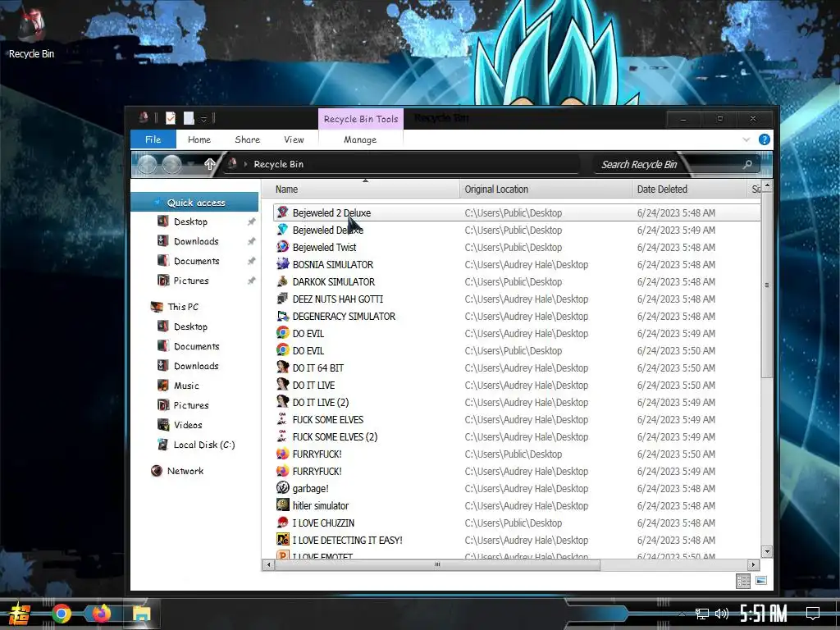Open Chrome from the taskbar
Image resolution: width=840 pixels, height=630 pixels.
(61, 614)
